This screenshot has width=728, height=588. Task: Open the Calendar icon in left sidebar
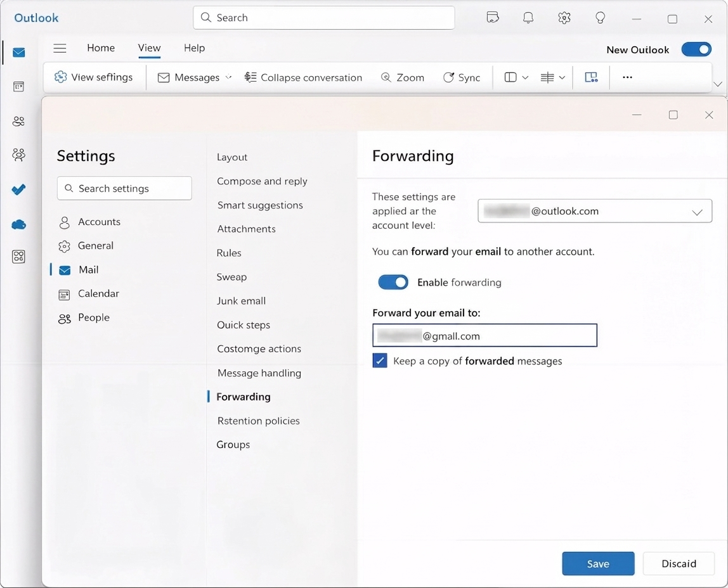coord(18,87)
